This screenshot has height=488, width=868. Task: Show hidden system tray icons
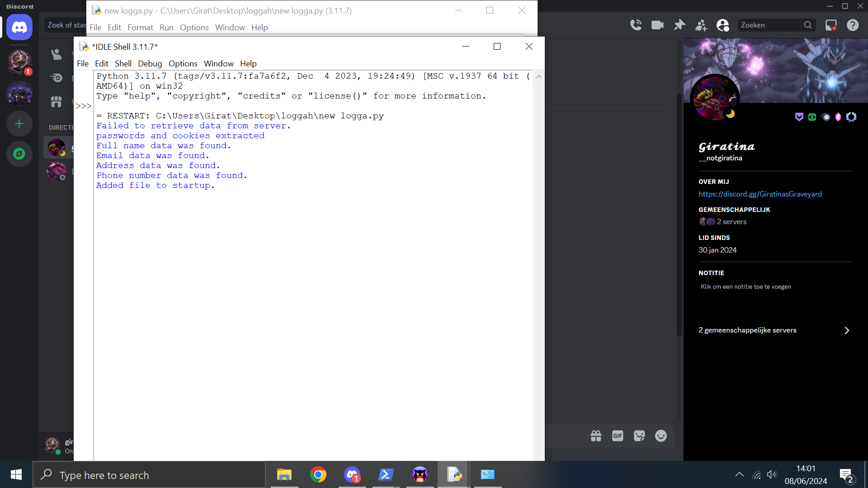pos(740,474)
